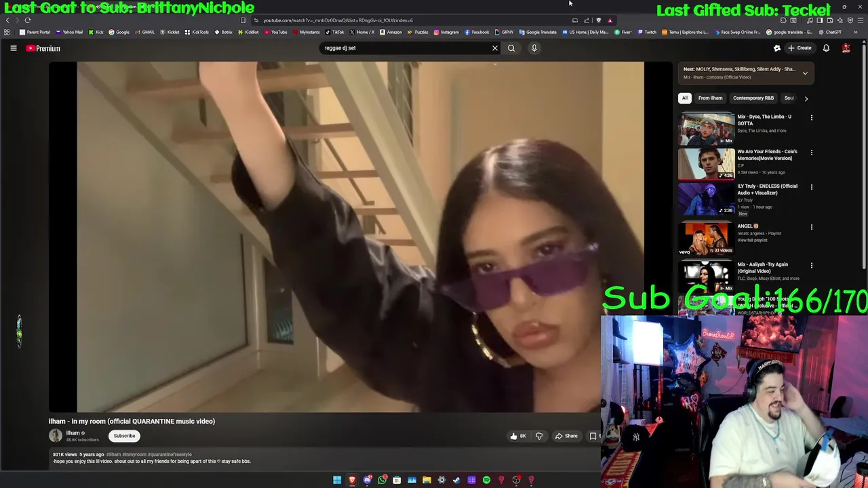Open the browser apps grid icon
This screenshot has width=868, height=488.
point(7,32)
